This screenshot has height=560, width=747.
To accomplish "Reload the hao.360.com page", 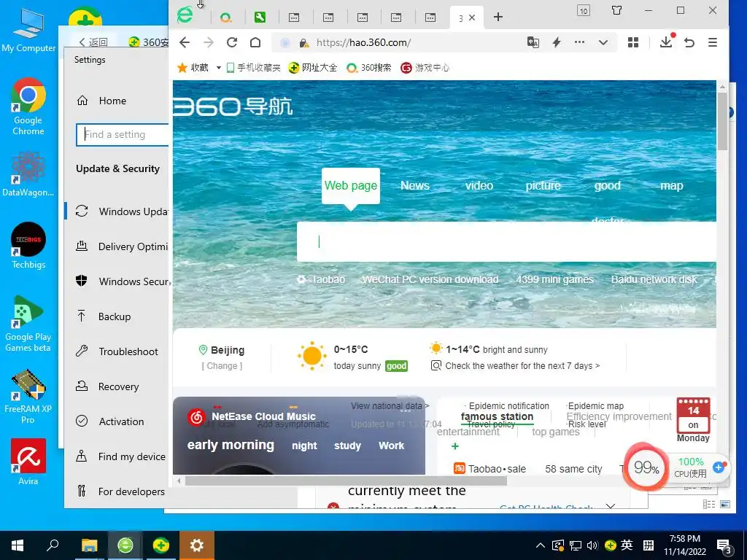I will point(232,42).
